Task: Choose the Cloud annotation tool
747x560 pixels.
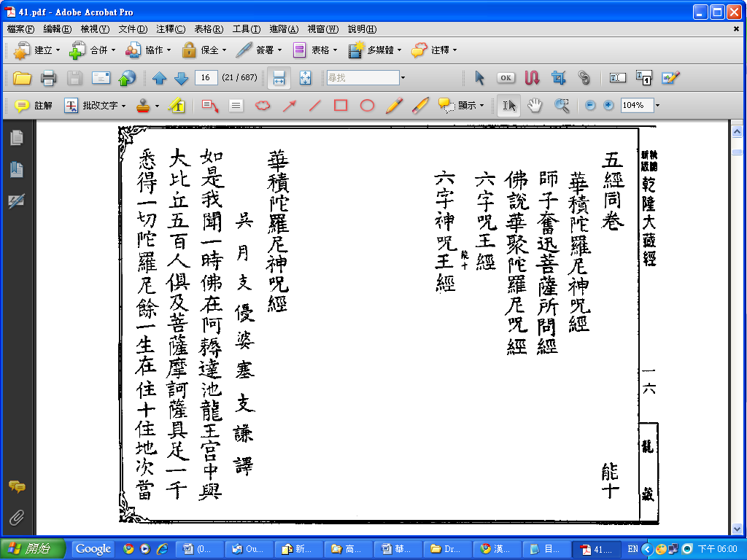Action: (262, 106)
